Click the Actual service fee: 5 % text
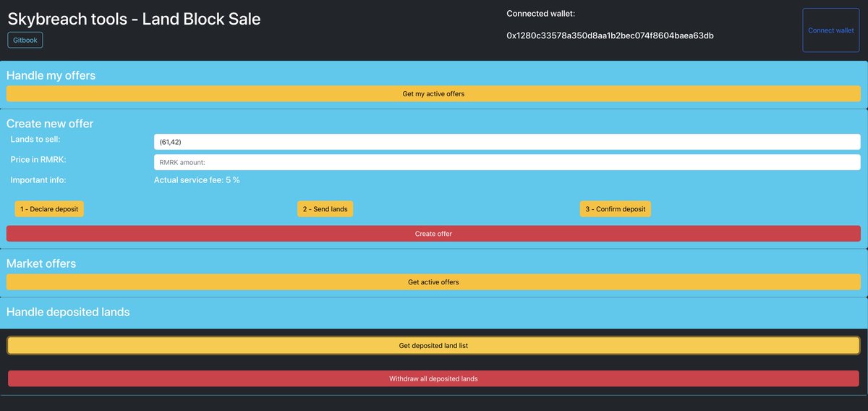The height and width of the screenshot is (411, 868). point(197,179)
